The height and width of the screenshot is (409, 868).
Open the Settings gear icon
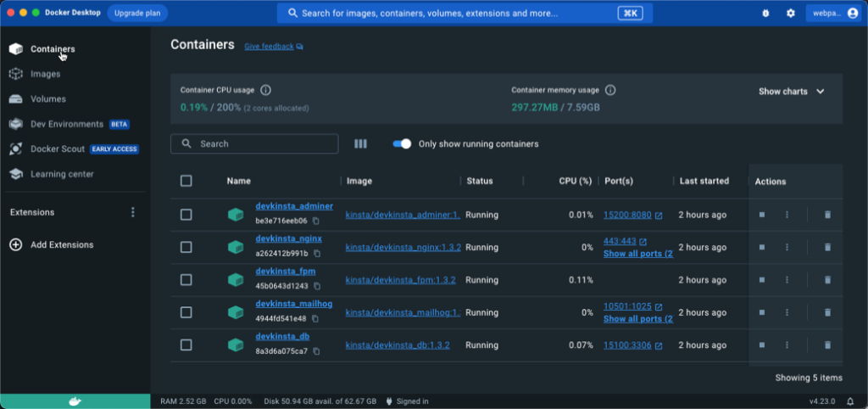click(790, 14)
